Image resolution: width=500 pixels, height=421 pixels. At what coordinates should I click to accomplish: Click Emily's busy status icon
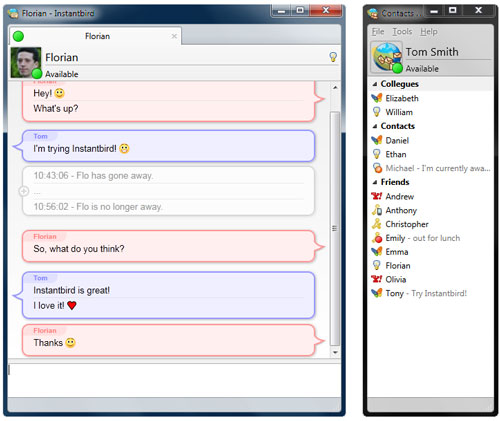tap(377, 238)
